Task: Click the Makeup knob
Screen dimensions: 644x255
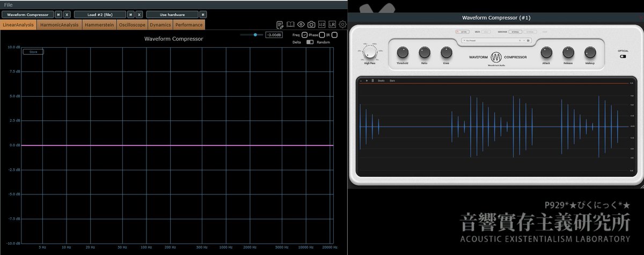Action: click(x=590, y=52)
